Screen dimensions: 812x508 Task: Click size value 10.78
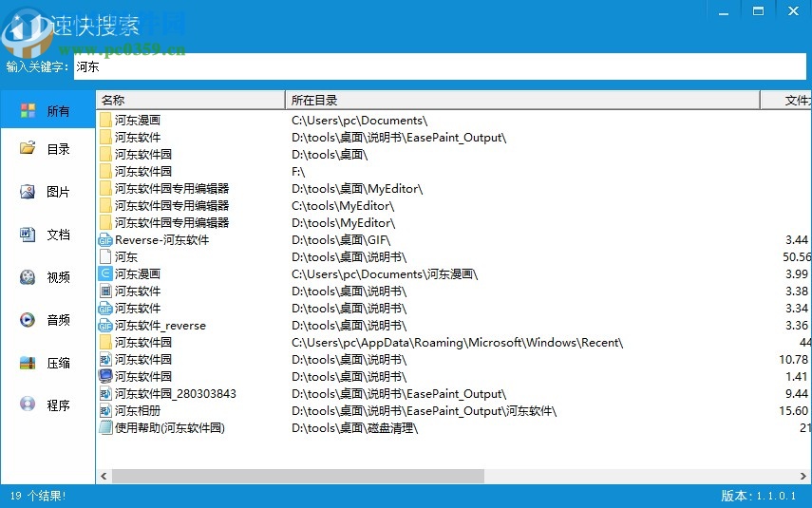pyautogui.click(x=793, y=359)
